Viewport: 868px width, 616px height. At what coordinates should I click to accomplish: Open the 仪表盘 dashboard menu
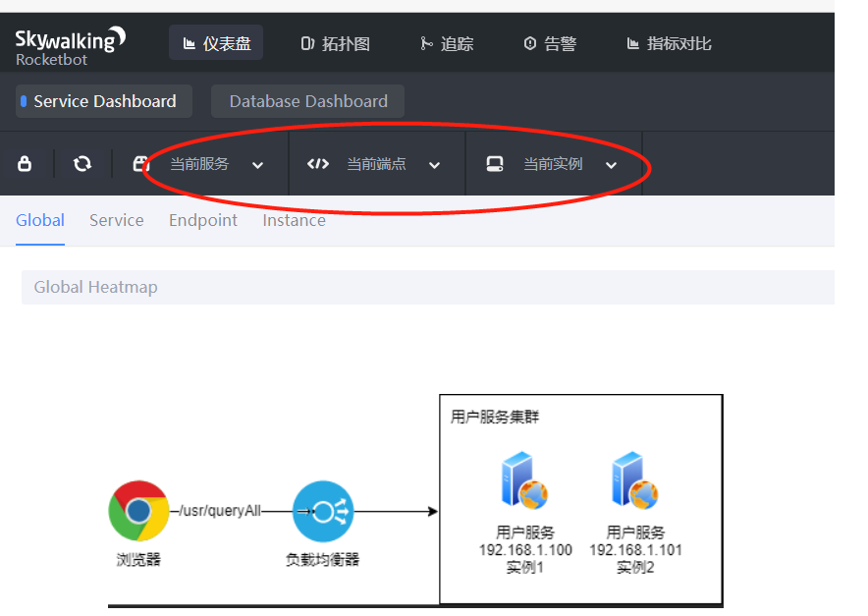point(216,42)
